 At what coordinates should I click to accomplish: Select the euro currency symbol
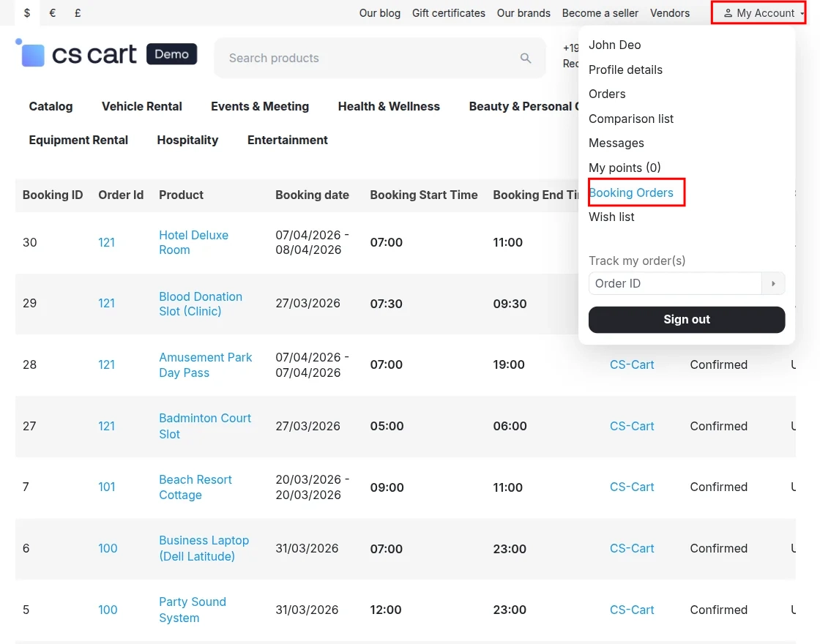point(51,12)
